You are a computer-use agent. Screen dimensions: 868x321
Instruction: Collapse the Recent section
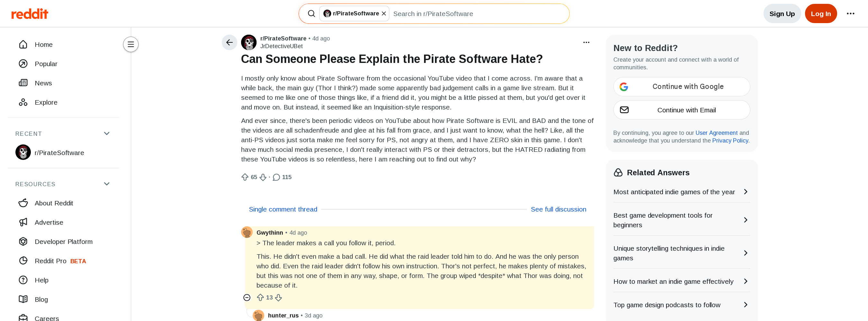(x=107, y=134)
